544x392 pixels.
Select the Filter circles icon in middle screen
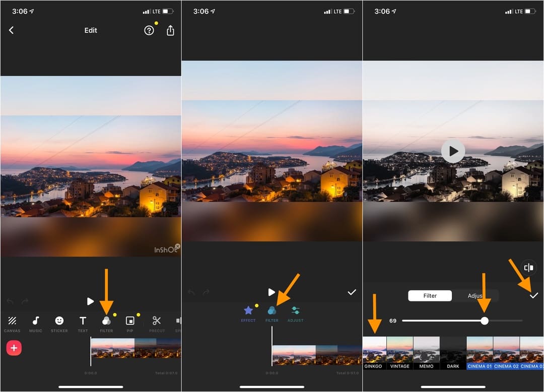click(x=271, y=313)
